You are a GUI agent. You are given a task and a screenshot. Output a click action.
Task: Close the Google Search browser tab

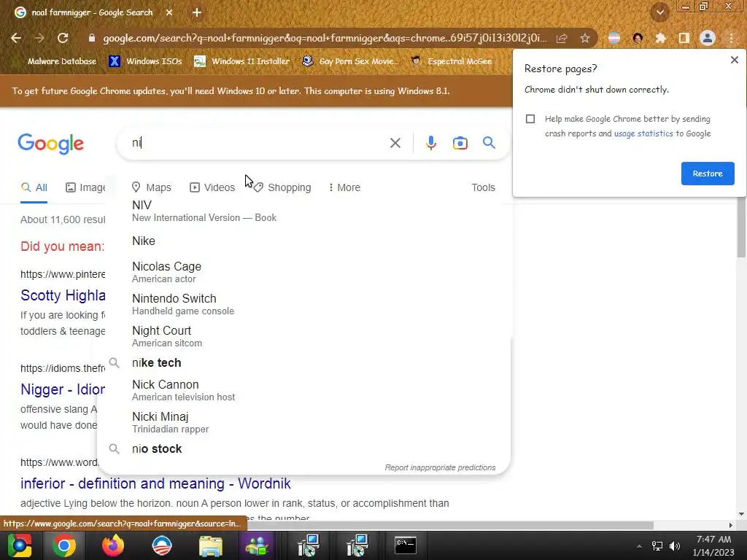169,12
